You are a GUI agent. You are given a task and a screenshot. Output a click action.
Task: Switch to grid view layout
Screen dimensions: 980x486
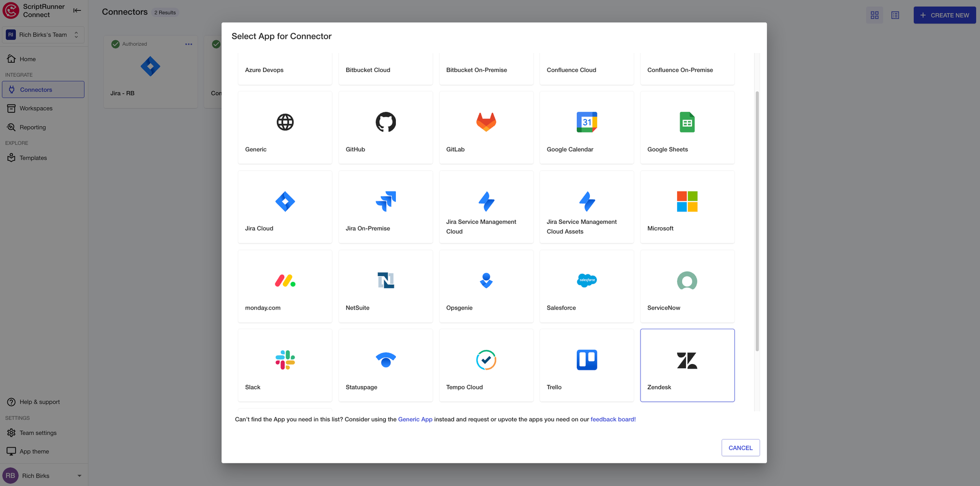(x=875, y=15)
